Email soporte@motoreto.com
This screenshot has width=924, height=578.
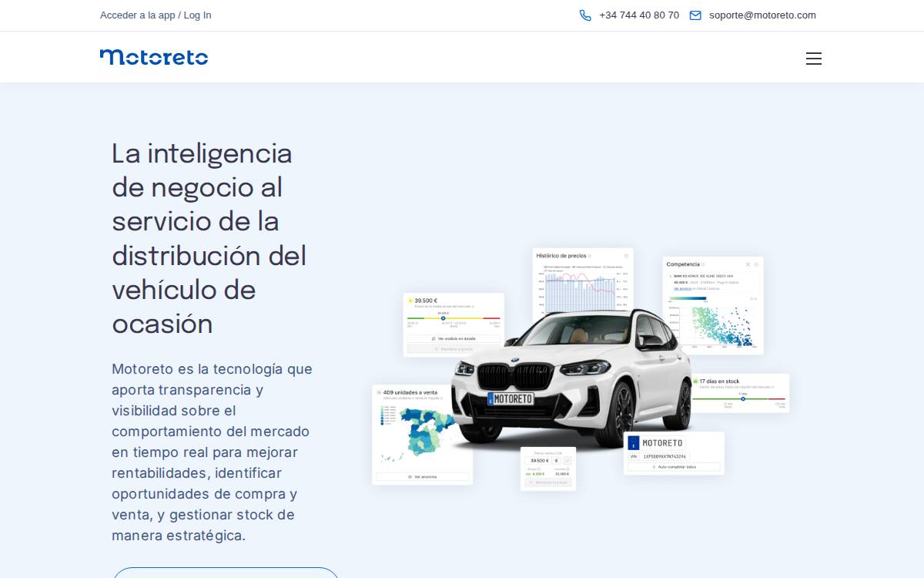point(762,15)
